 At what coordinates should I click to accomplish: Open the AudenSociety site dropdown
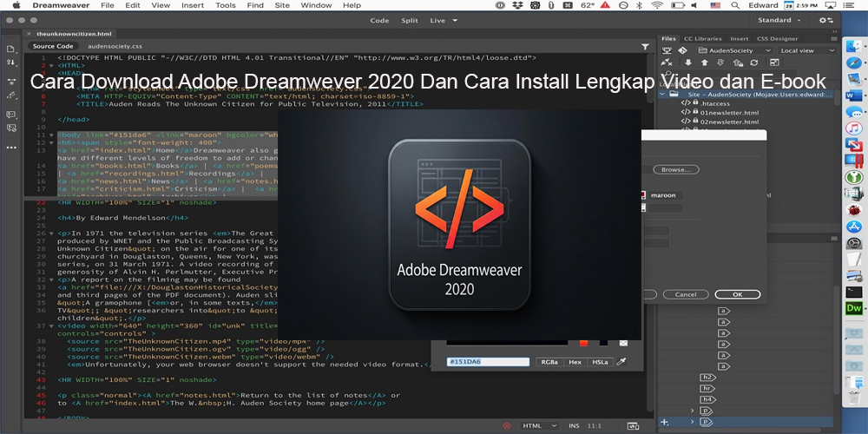(733, 50)
